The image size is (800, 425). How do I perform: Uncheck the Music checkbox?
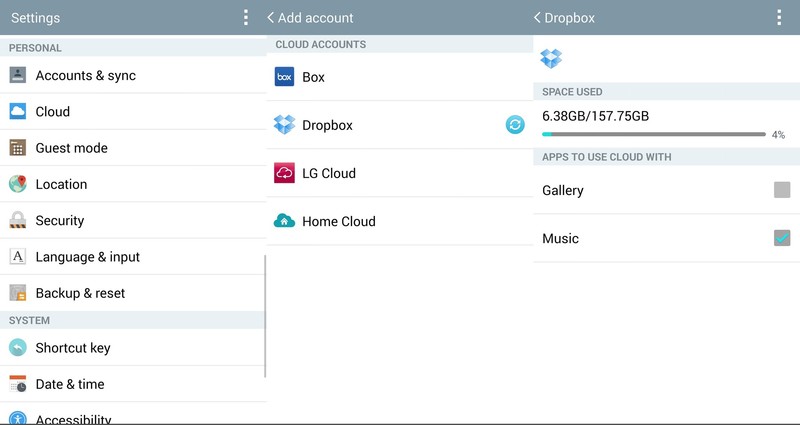click(x=781, y=238)
